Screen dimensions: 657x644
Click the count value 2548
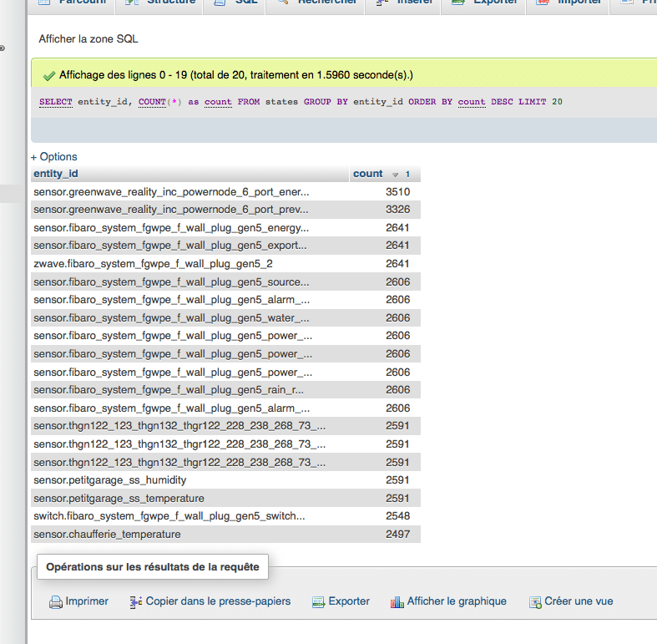[397, 516]
